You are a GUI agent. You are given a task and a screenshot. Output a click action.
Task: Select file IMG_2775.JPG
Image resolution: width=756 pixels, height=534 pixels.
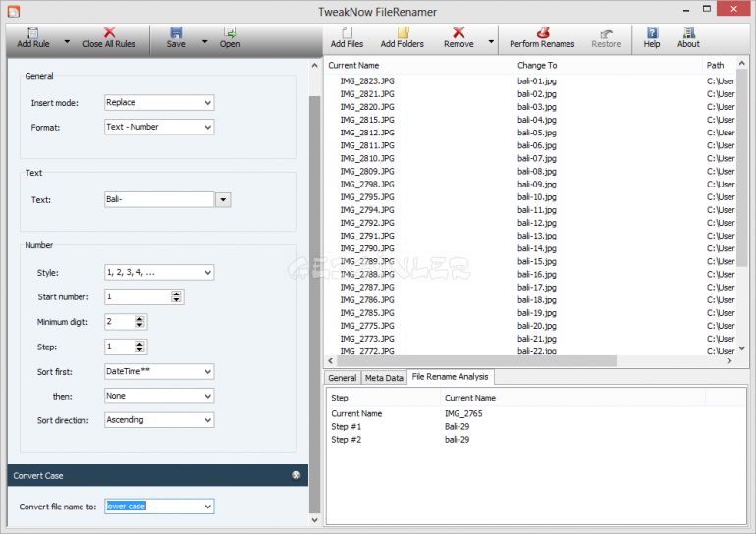pos(367,326)
